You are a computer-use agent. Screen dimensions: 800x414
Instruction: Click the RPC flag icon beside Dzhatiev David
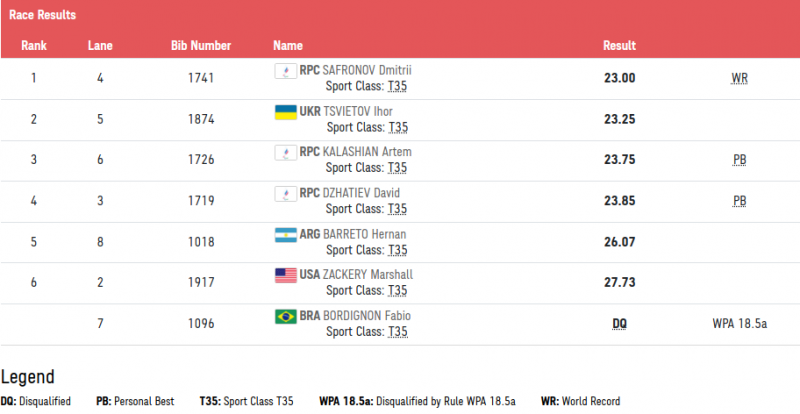click(x=285, y=193)
